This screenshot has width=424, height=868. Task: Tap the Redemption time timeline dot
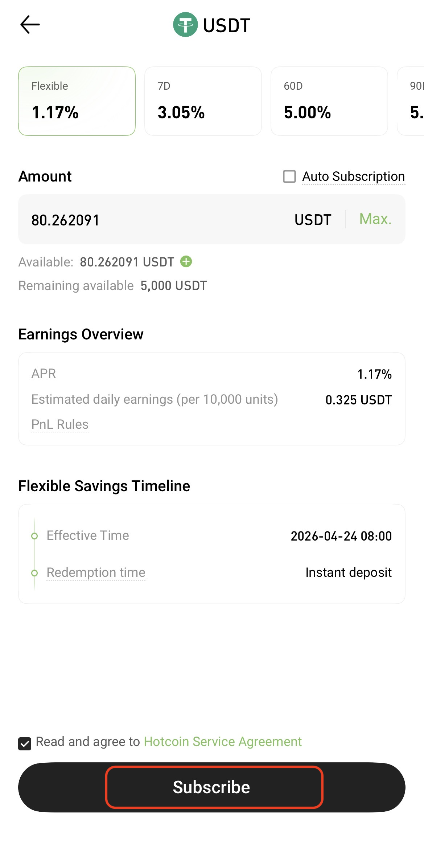tap(34, 573)
